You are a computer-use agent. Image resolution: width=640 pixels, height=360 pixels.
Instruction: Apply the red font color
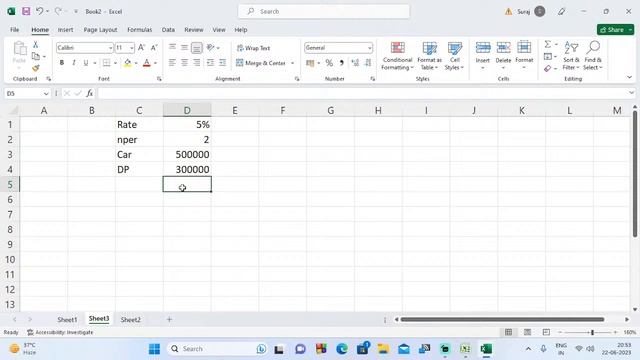pyautogui.click(x=147, y=63)
